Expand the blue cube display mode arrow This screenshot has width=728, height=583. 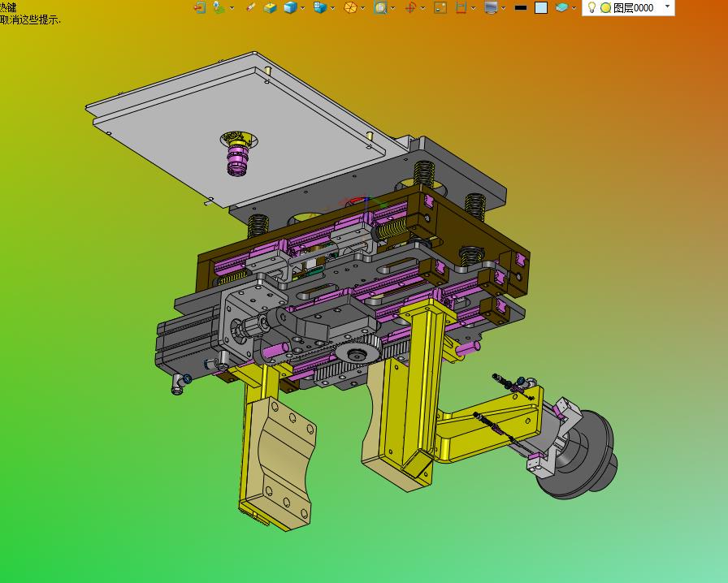click(x=303, y=7)
